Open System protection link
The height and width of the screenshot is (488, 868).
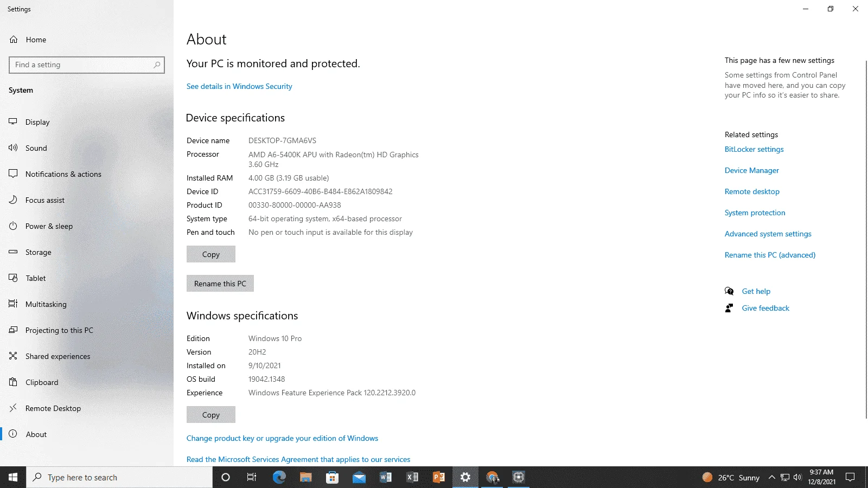pyautogui.click(x=755, y=213)
